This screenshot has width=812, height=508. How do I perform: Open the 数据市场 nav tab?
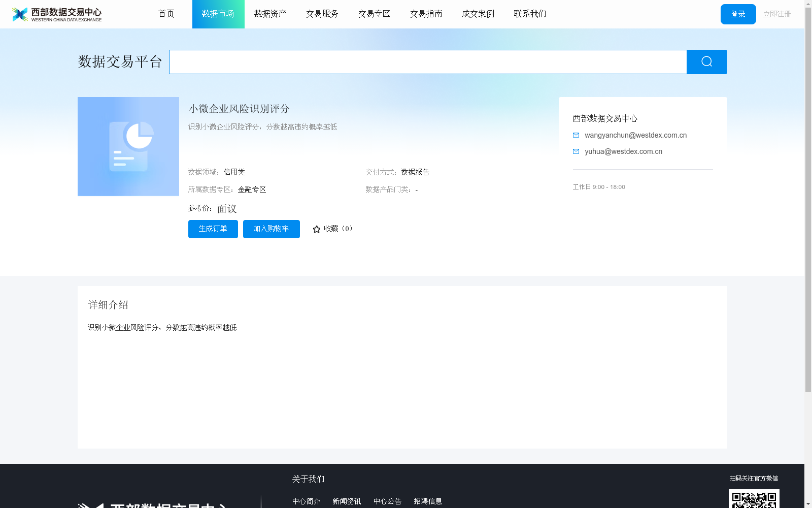point(218,14)
